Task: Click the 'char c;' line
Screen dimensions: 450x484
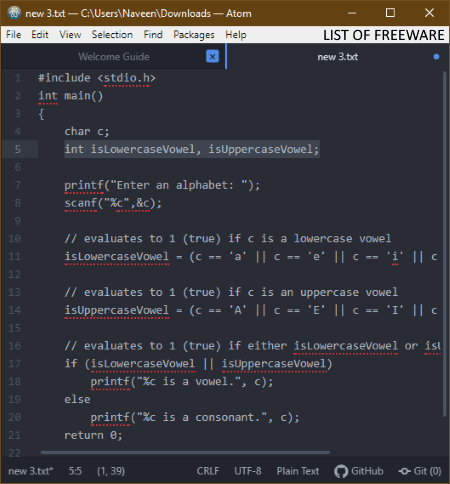Action: coord(87,131)
